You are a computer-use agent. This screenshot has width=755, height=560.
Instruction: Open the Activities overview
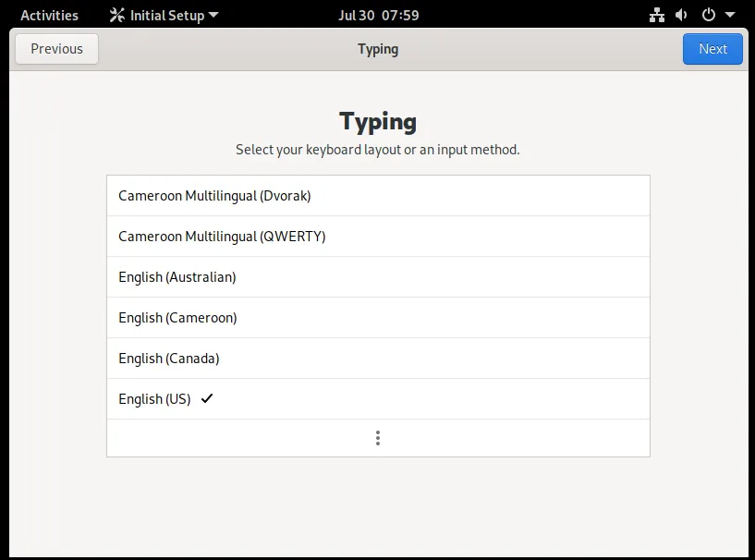pyautogui.click(x=49, y=15)
